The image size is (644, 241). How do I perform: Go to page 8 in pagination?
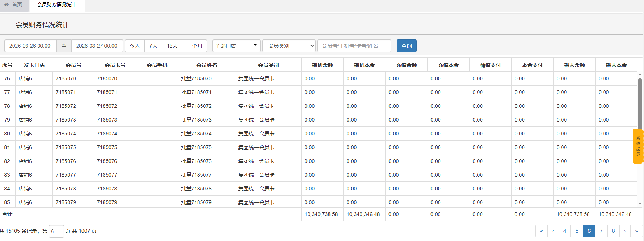[x=613, y=231]
